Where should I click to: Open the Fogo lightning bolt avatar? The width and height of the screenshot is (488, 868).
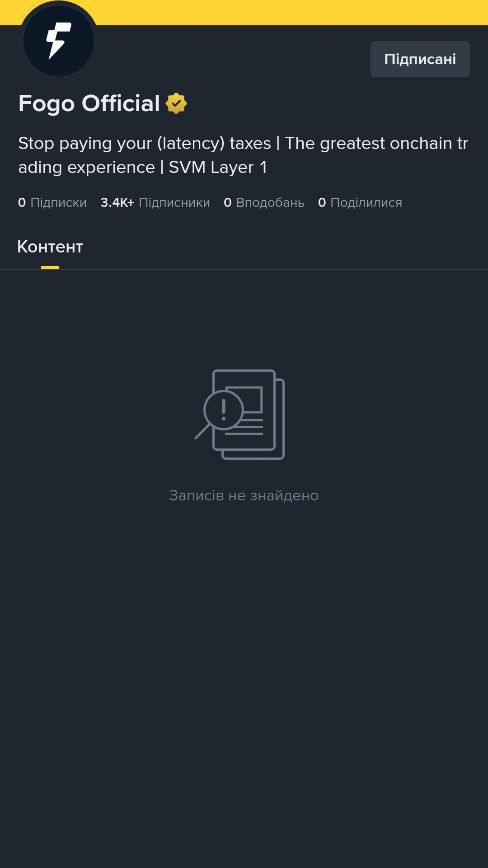click(59, 41)
